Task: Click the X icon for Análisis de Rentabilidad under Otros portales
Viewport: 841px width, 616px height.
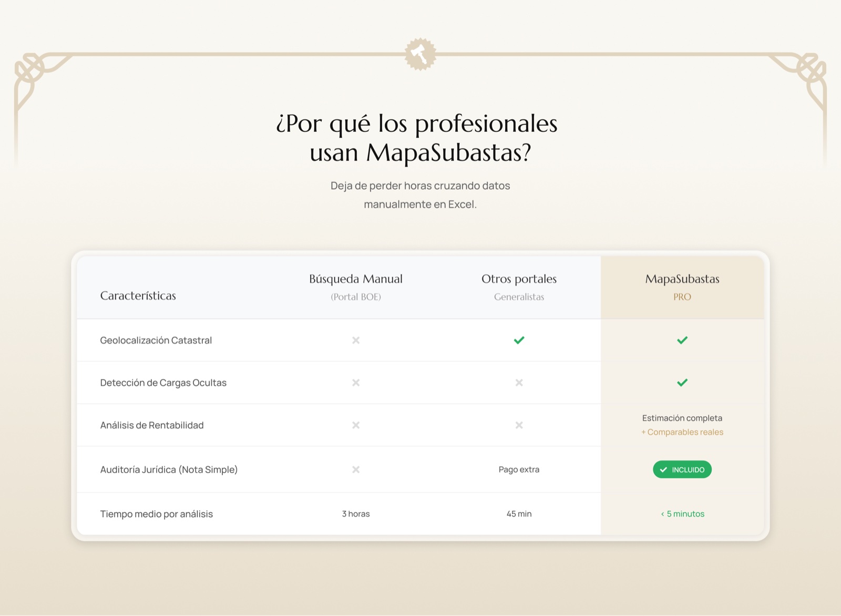Action: point(519,425)
